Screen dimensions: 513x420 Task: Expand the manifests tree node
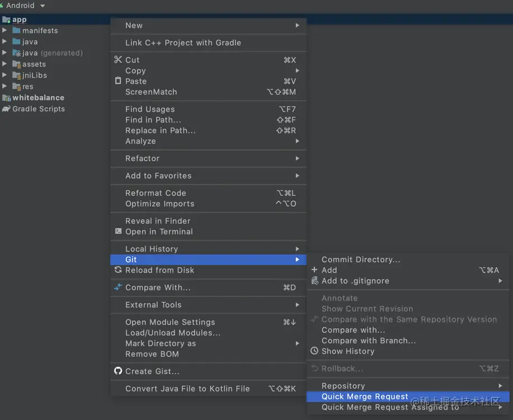4,30
